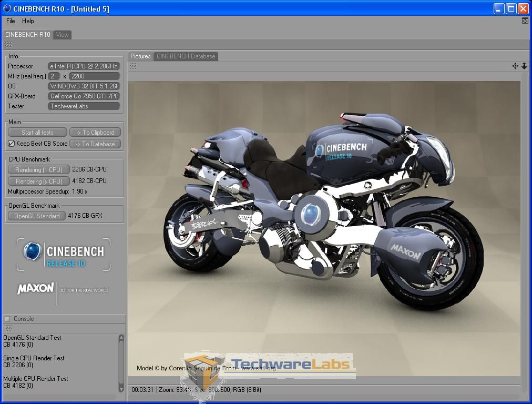
Task: Click the OS info field
Action: 84,86
